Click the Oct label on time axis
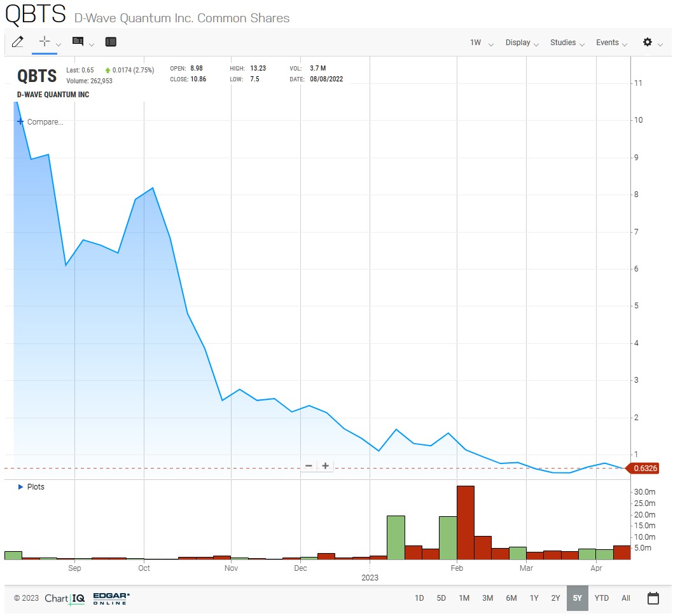The height and width of the screenshot is (616, 673). click(x=144, y=568)
